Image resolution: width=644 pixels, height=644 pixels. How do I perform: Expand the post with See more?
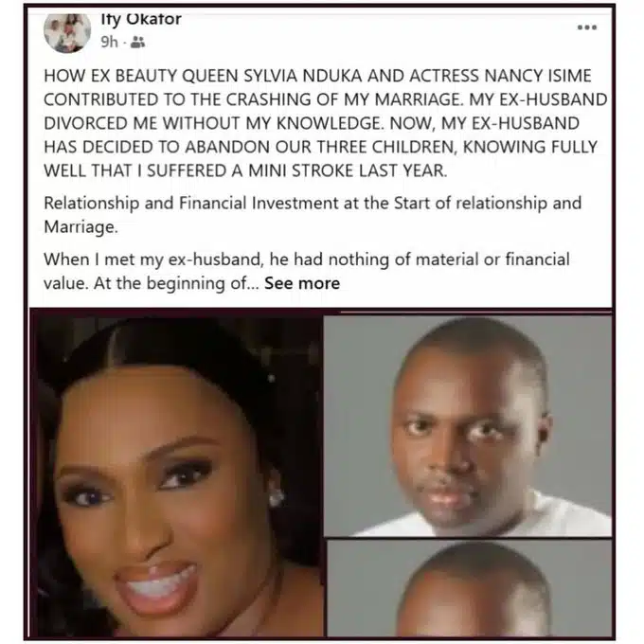302,283
